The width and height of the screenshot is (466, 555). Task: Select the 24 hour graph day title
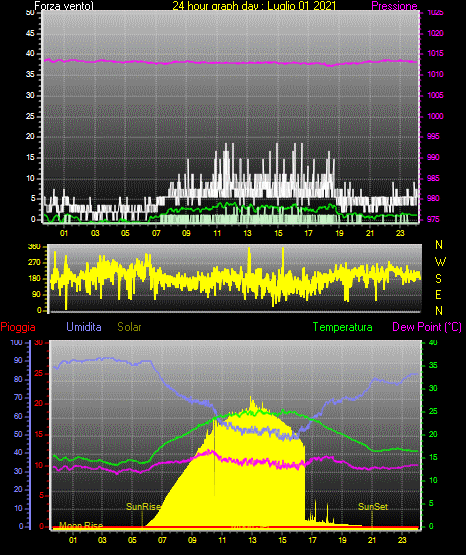point(254,6)
